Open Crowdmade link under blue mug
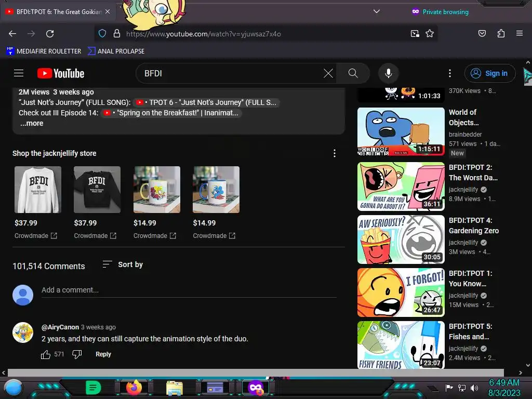532x399 pixels. point(214,235)
